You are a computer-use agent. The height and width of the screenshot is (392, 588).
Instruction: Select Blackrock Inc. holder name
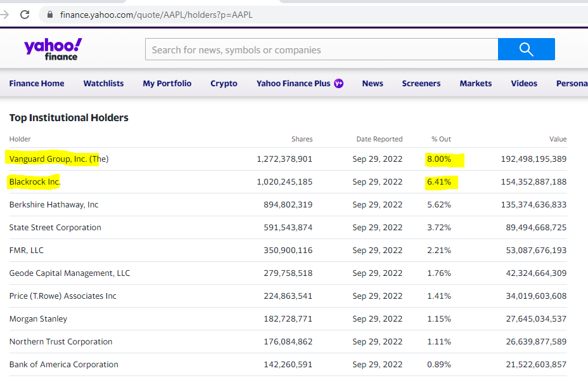[x=35, y=182]
